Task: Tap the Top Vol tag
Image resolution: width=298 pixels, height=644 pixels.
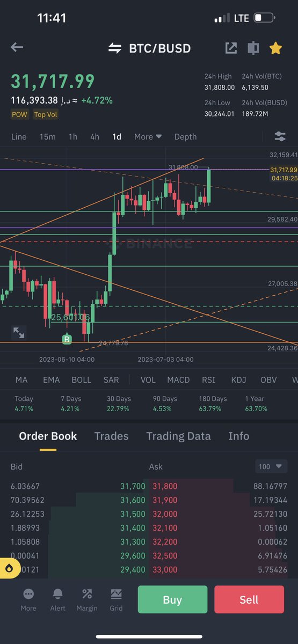Action: [46, 114]
